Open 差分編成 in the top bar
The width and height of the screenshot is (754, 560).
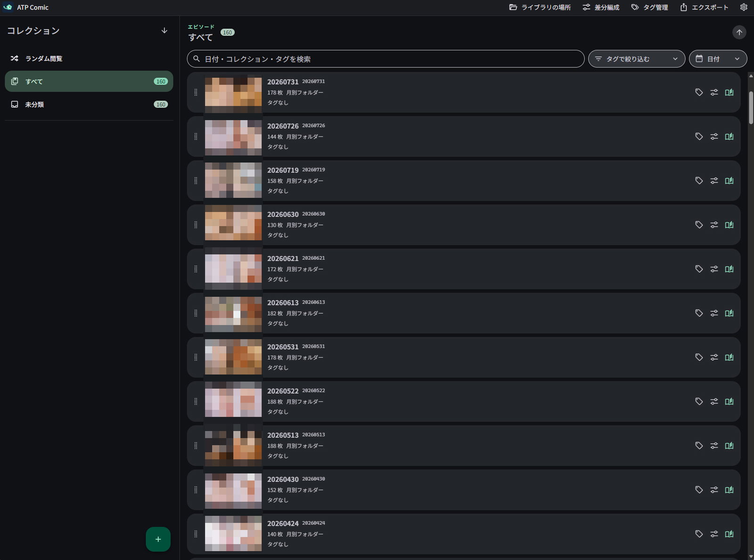click(601, 7)
